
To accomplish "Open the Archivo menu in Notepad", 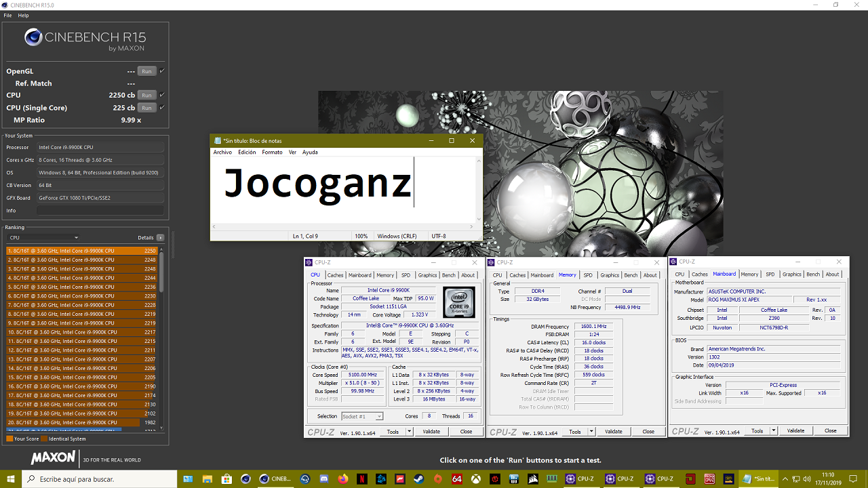I will pos(222,152).
